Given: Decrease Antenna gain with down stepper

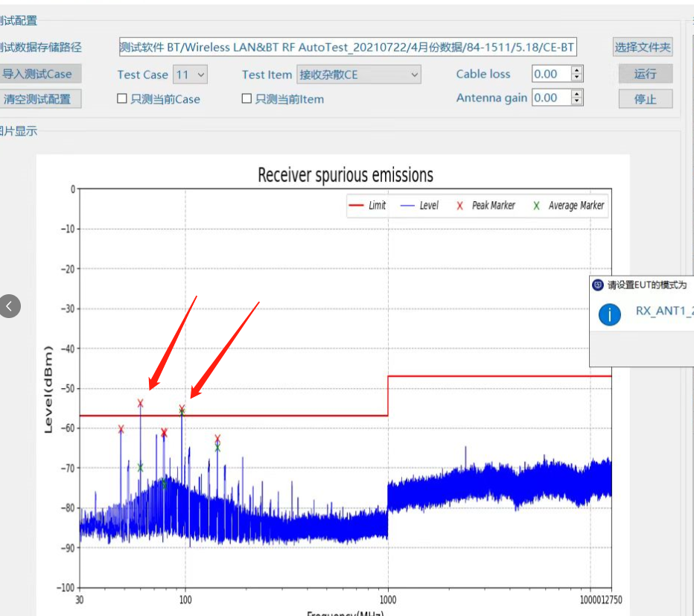Looking at the screenshot, I should [x=576, y=101].
